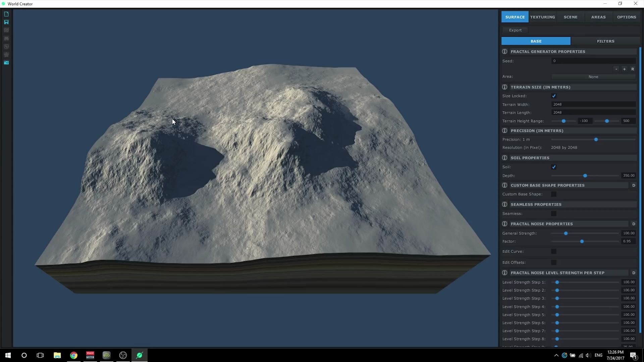Viewport: 644px width, 362px height.
Task: Save the project using the floppy disk icon
Action: 6,22
